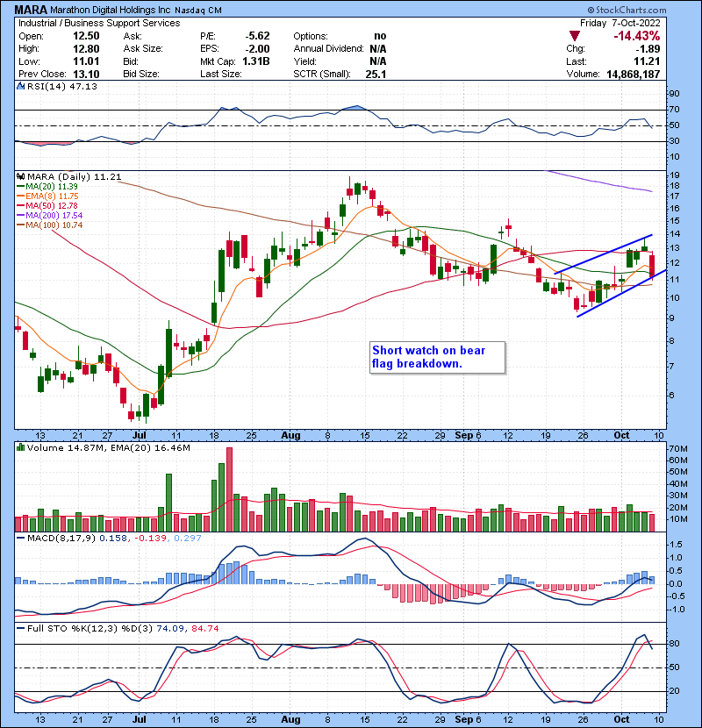Click the MA(200) 17.54 legend entry

tap(54, 216)
